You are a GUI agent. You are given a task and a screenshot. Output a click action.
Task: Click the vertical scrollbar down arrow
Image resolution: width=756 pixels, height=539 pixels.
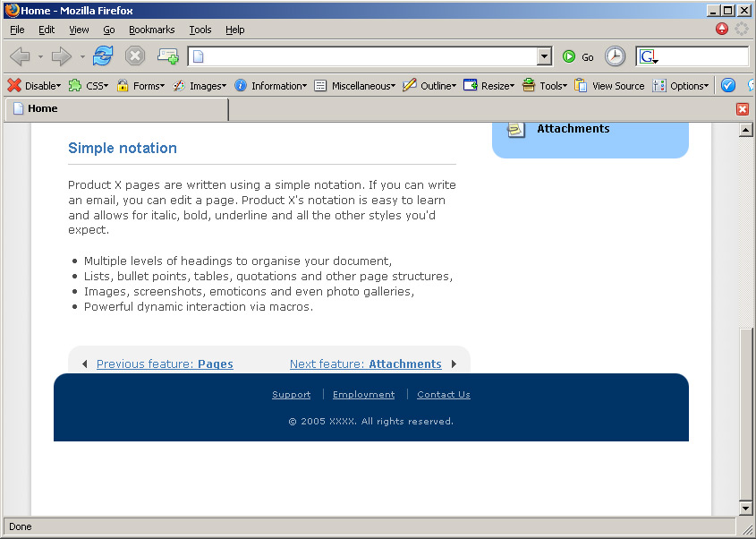pos(745,509)
